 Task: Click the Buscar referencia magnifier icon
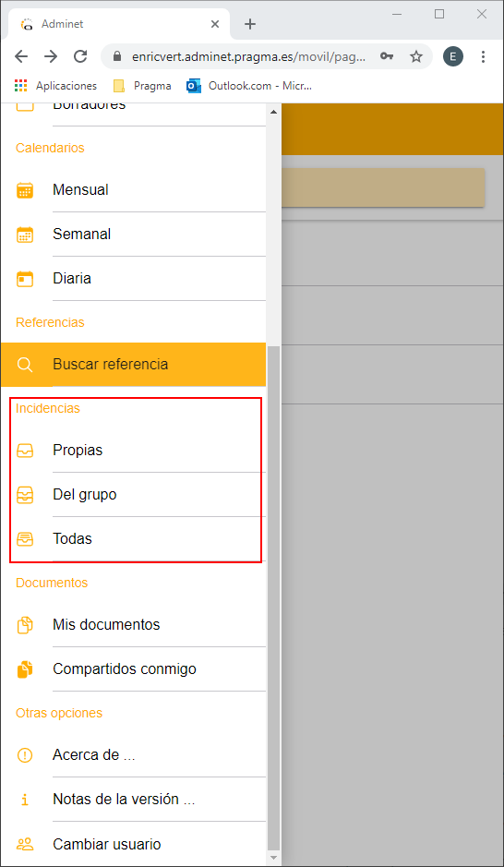(x=25, y=365)
